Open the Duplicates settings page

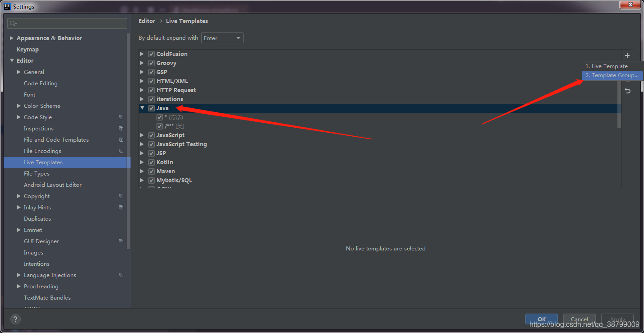click(37, 219)
